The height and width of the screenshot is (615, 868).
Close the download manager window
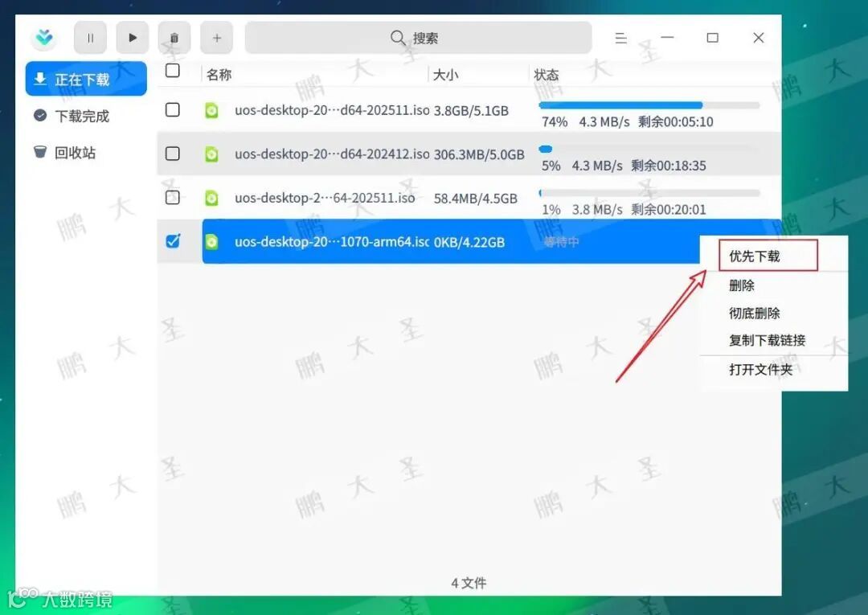(x=759, y=38)
